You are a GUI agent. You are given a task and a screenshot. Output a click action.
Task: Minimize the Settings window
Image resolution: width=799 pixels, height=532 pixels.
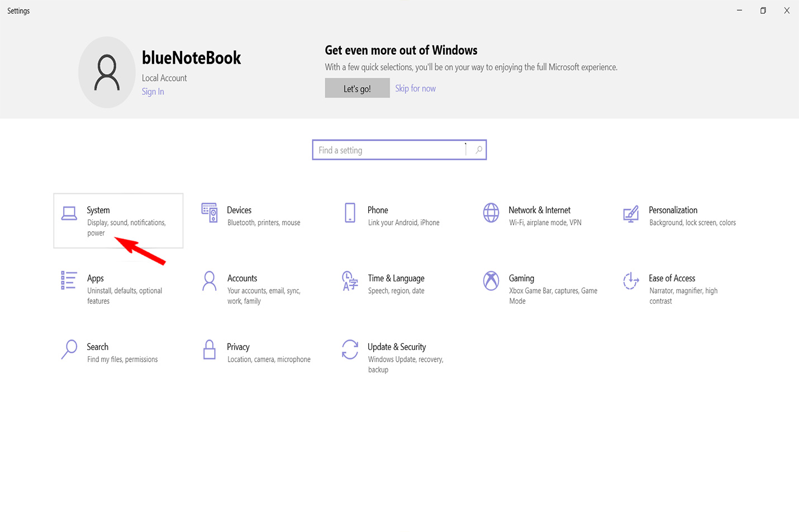click(x=739, y=10)
